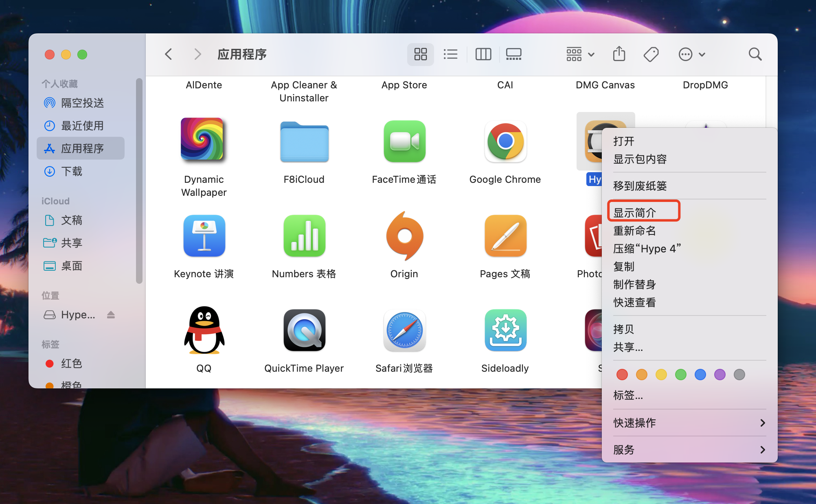Open 下载 folder in sidebar
Viewport: 816px width, 504px height.
tap(81, 171)
